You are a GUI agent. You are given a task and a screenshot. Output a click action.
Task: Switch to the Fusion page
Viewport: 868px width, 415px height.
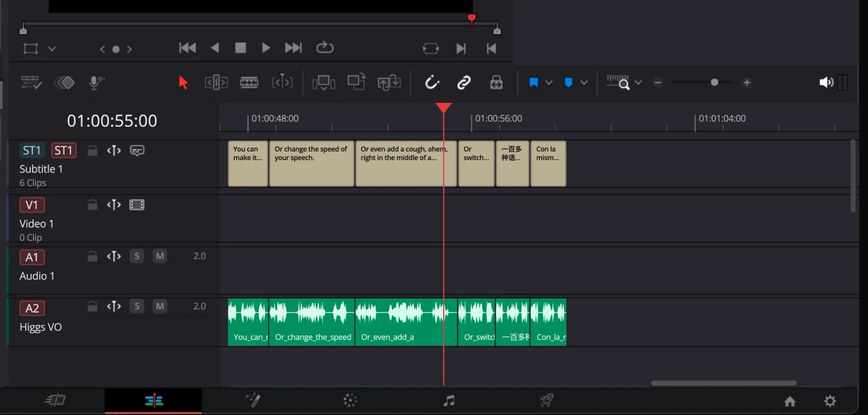[x=252, y=400]
